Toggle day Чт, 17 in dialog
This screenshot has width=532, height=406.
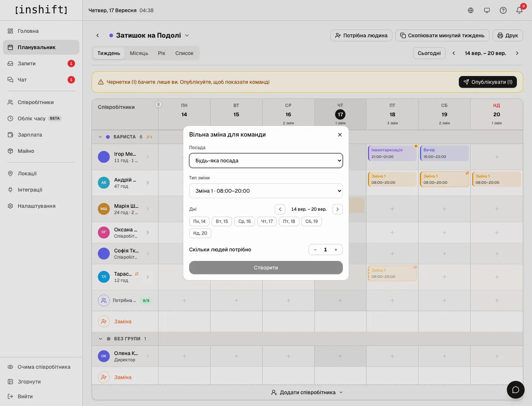(267, 221)
